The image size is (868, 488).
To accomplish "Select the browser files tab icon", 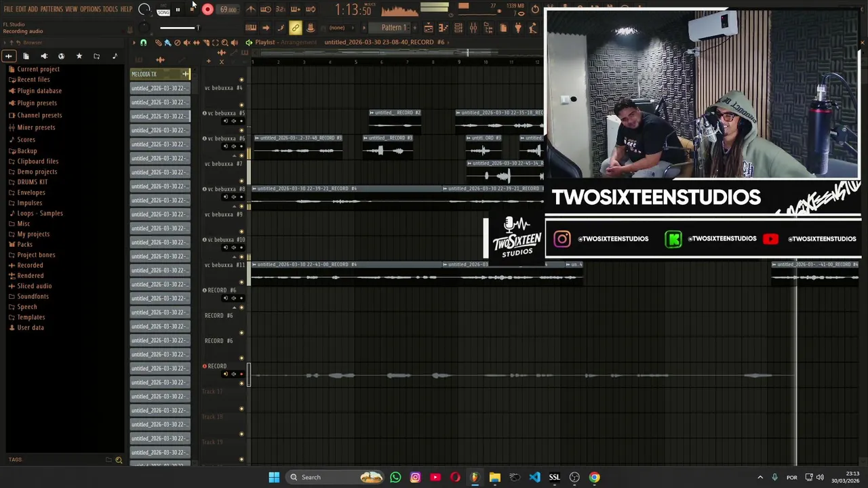I will (26, 56).
